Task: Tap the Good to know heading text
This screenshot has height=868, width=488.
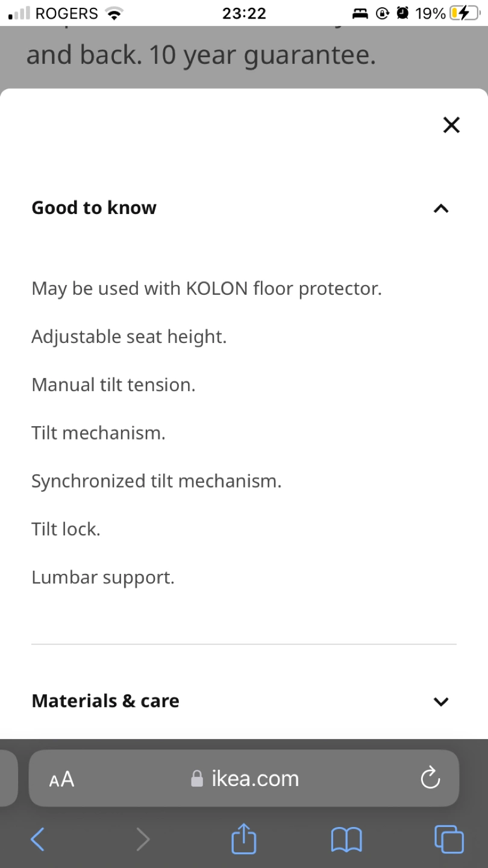Action: pyautogui.click(x=94, y=208)
